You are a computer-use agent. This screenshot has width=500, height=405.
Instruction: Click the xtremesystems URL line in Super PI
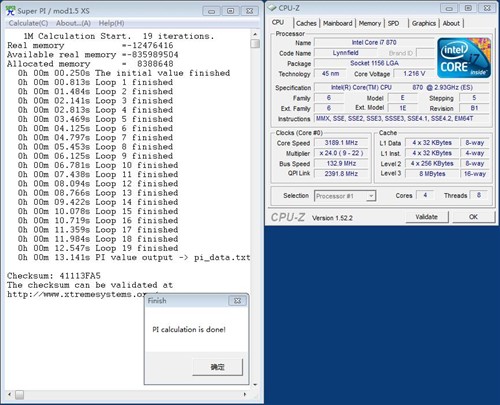(77, 294)
